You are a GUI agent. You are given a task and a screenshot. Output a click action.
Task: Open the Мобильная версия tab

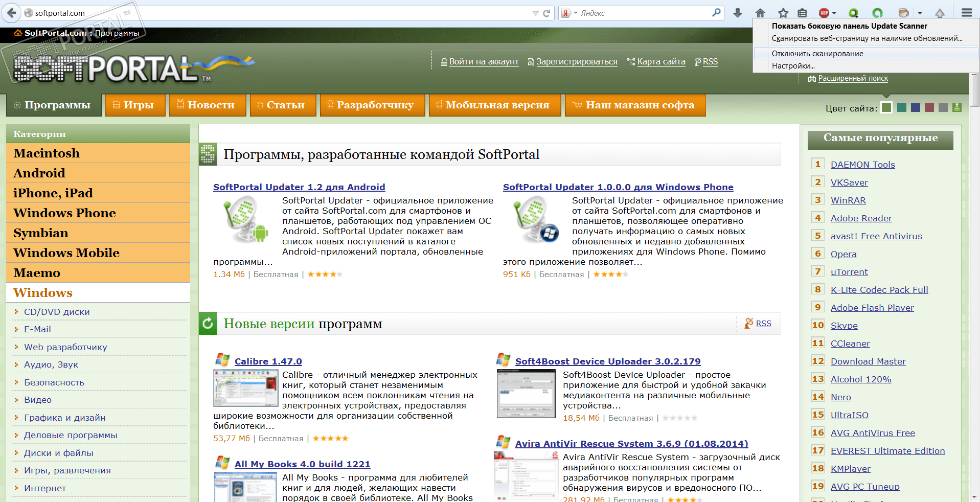coord(495,105)
